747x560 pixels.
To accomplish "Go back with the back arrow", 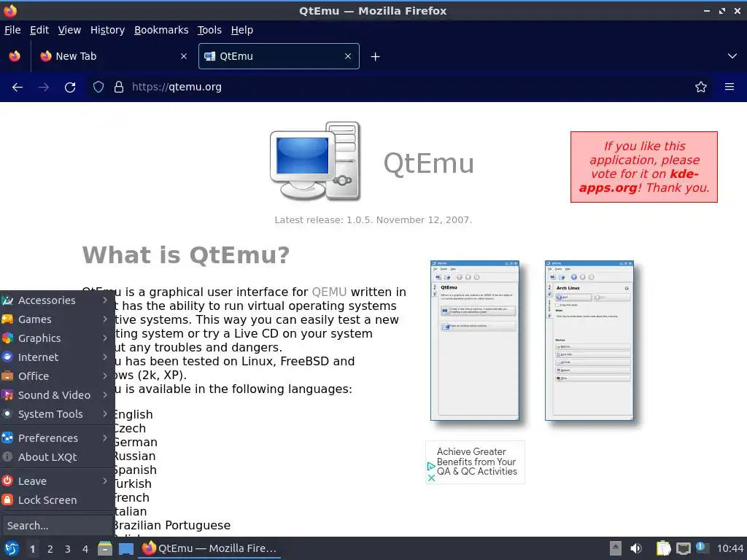I will [x=18, y=87].
